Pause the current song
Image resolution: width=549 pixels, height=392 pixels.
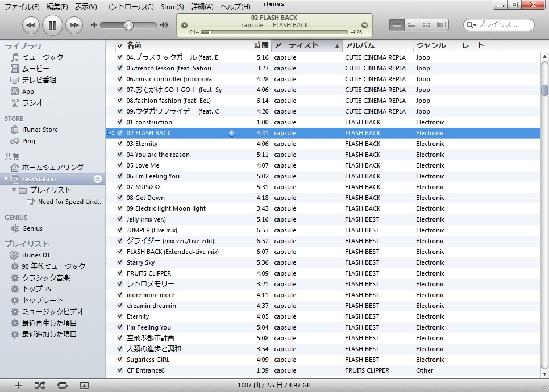point(52,25)
